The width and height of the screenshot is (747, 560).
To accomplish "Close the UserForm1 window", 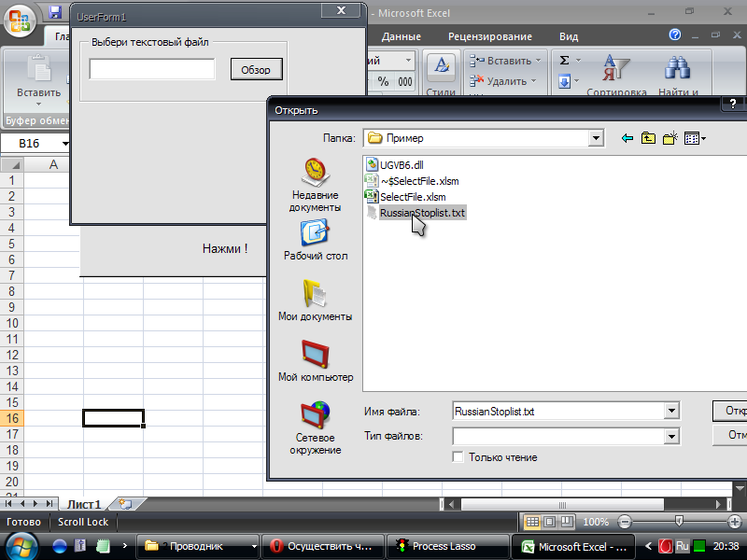I will point(341,10).
